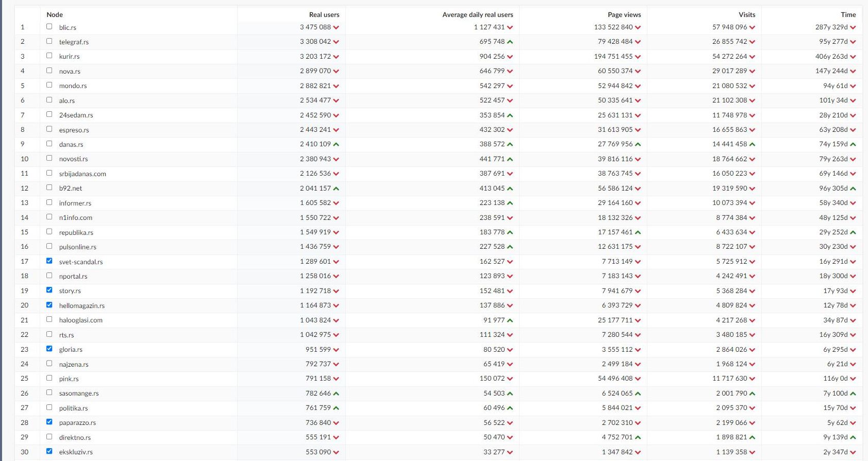Click the 2 041 157 real users value
The image size is (868, 461).
(315, 188)
